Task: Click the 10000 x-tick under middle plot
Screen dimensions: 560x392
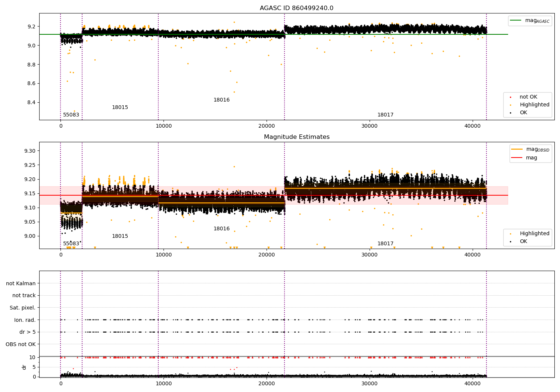Action: click(x=164, y=255)
